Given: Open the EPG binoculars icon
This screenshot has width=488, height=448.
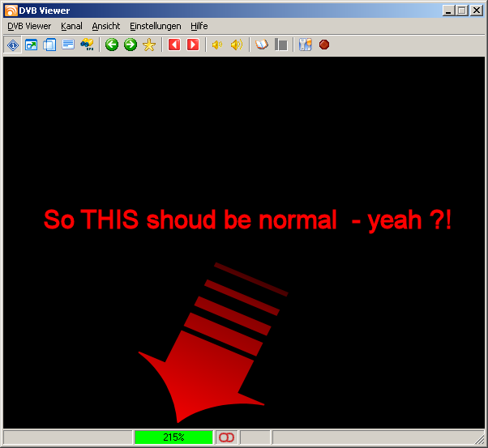Looking at the screenshot, I should tap(87, 45).
